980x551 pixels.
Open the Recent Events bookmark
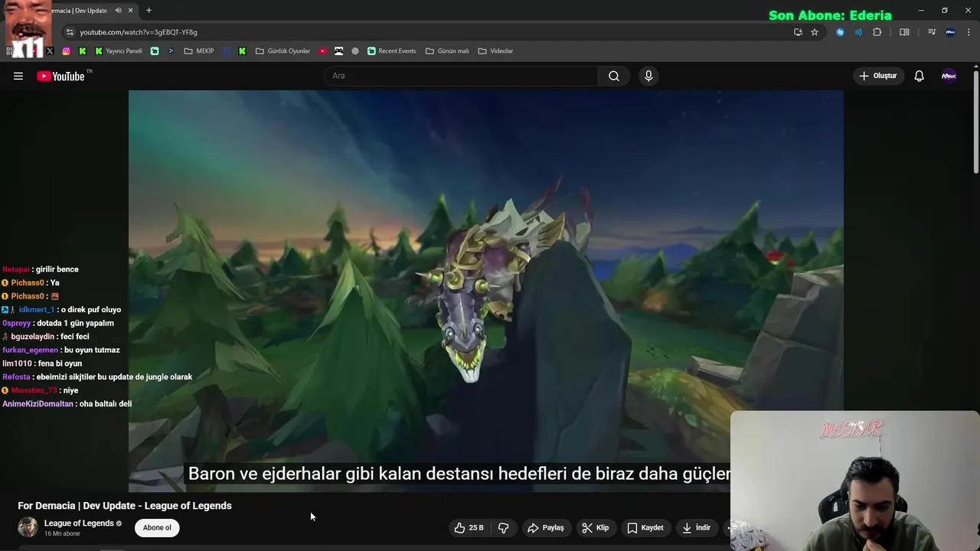[392, 51]
